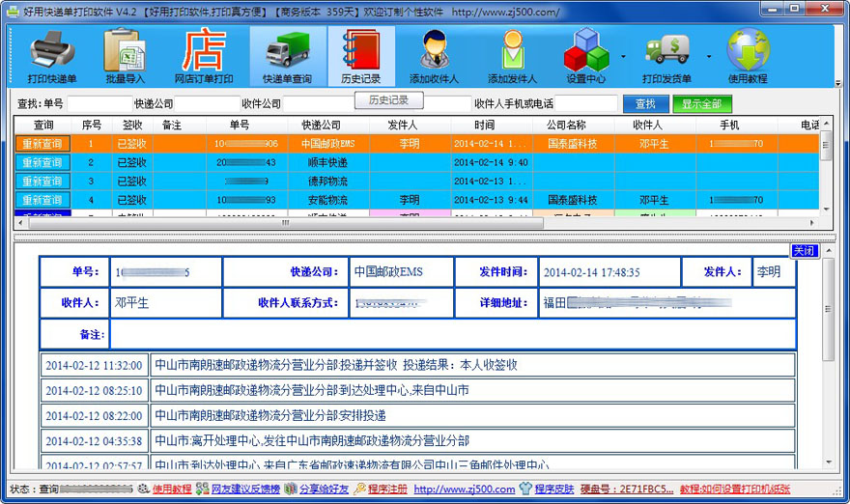Viewport: 850px width, 504px height.
Task: Open the 使用教程 status bar link
Action: point(172,489)
